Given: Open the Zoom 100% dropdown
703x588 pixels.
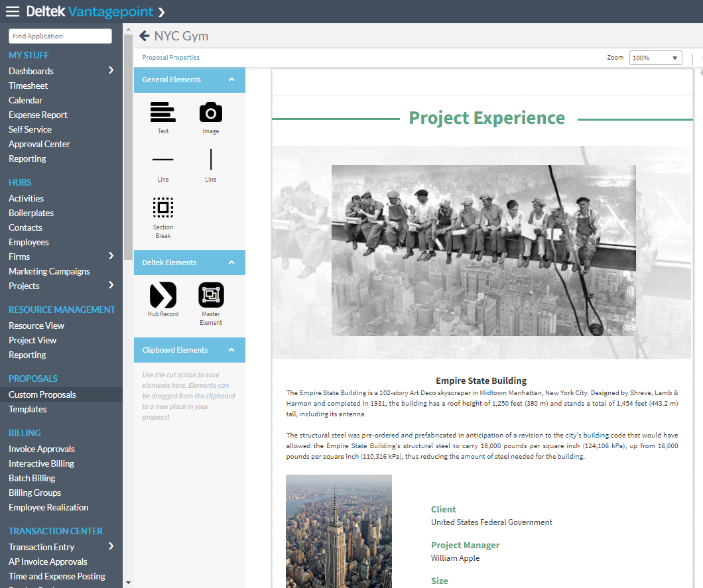Looking at the screenshot, I should (655, 58).
